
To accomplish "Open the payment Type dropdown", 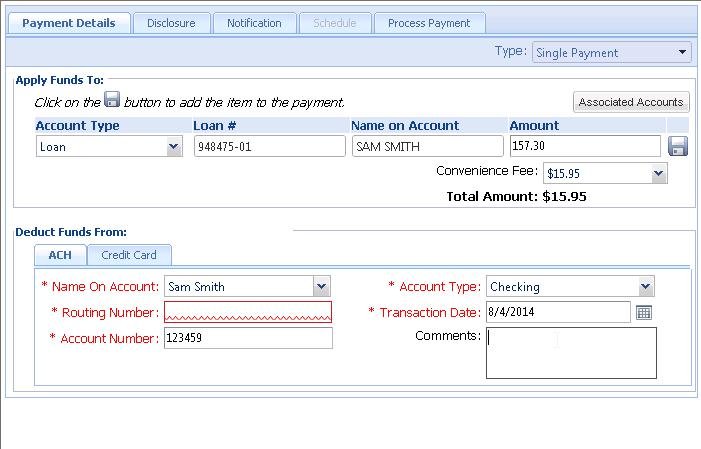I will (683, 53).
